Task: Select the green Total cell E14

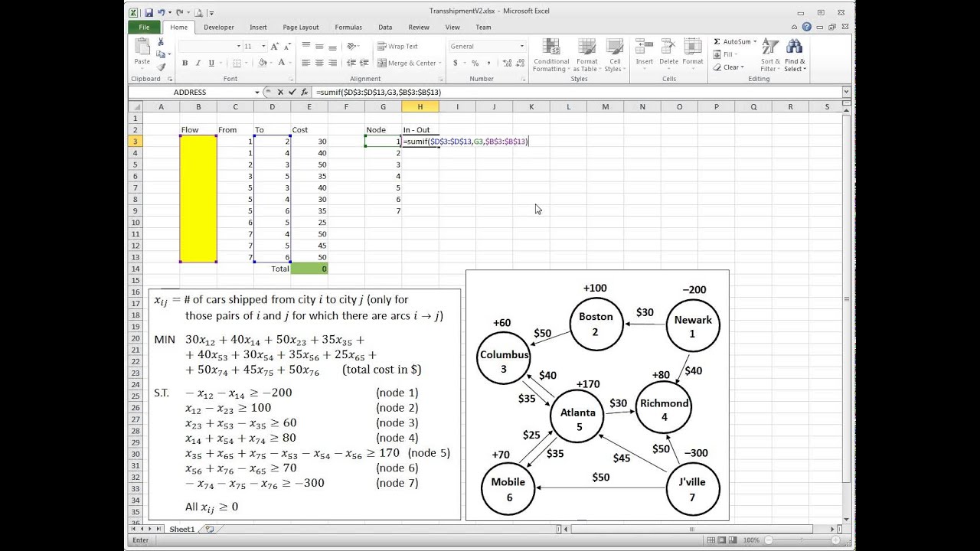Action: tap(309, 269)
